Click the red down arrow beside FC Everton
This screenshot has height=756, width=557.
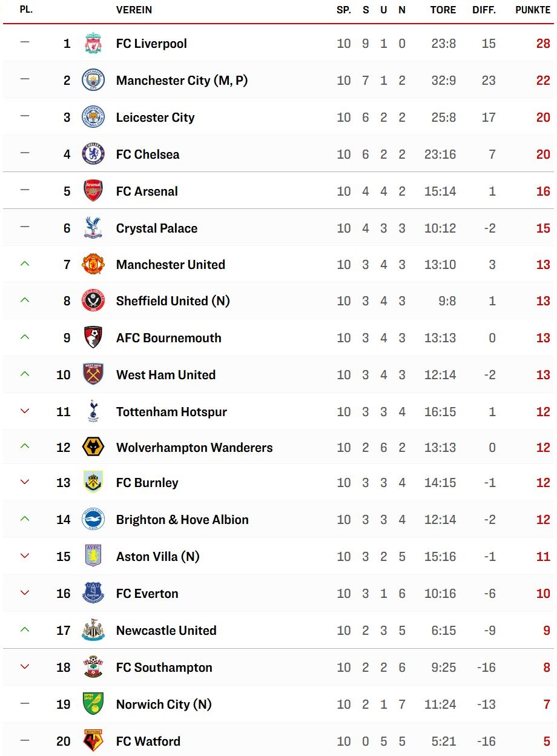click(x=25, y=593)
